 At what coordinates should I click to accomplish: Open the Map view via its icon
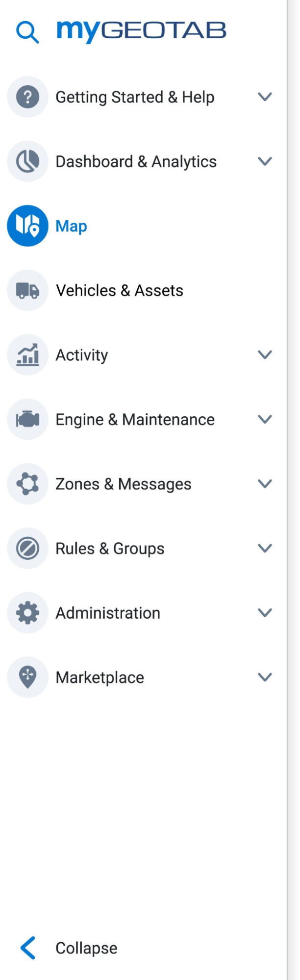point(27,226)
